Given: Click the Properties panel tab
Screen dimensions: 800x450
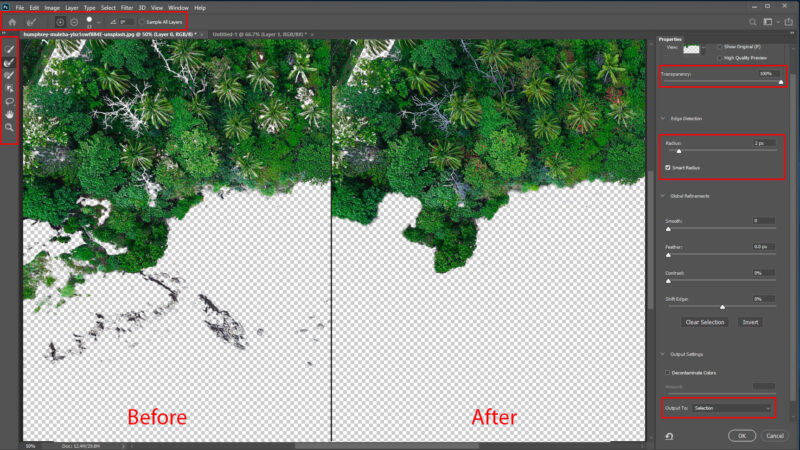Looking at the screenshot, I should (670, 39).
